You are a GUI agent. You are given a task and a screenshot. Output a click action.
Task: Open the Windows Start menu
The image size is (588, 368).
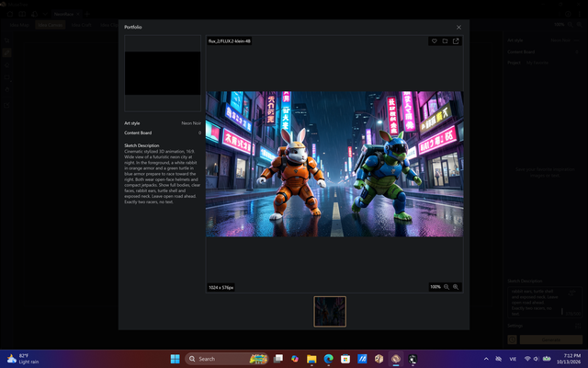[x=175, y=359]
